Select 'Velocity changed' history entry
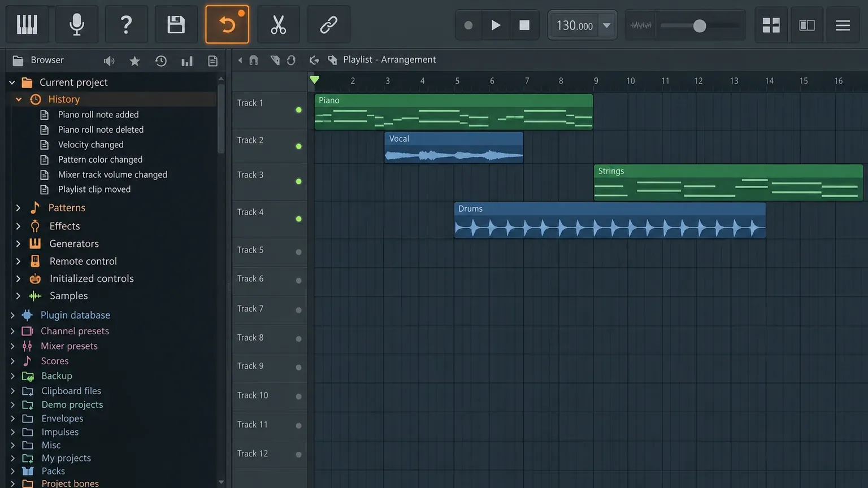 (x=90, y=145)
